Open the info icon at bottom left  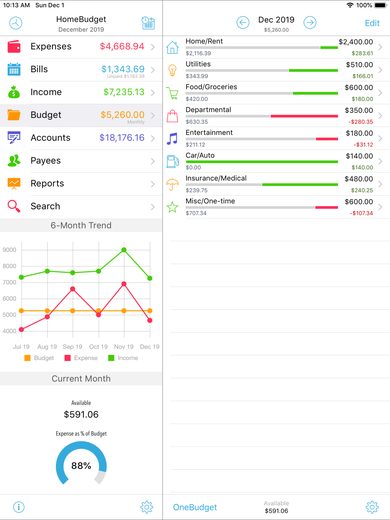pos(19,507)
